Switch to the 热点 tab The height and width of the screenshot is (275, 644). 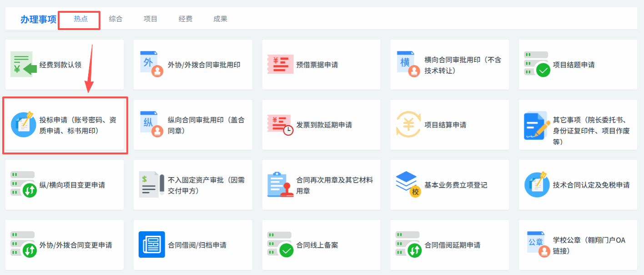(80, 19)
